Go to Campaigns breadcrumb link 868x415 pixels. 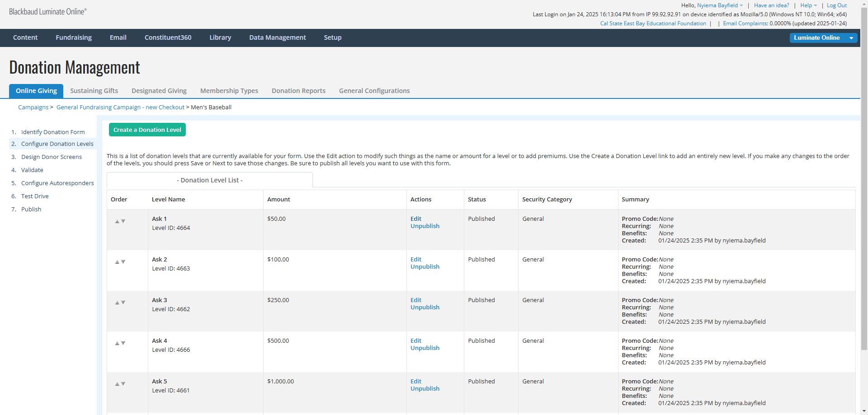33,107
